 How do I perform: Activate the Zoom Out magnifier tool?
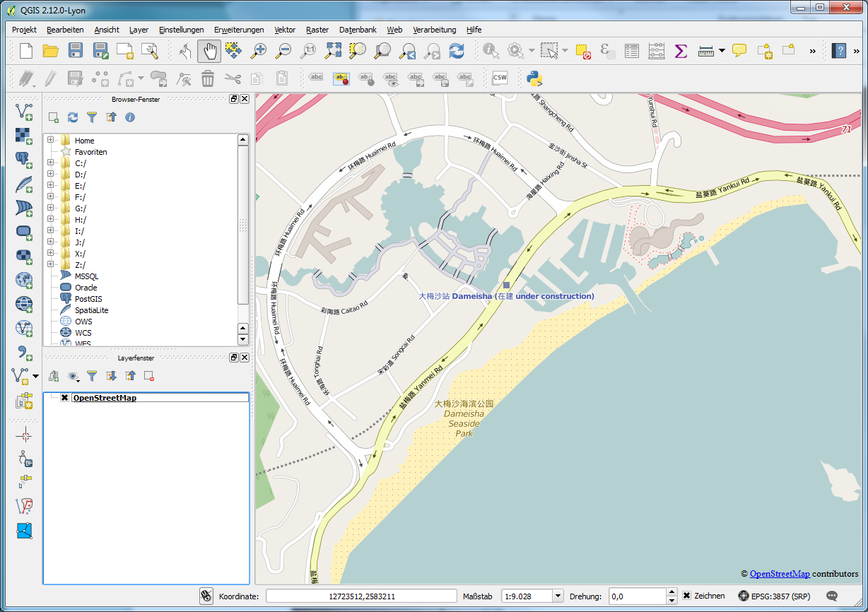283,50
